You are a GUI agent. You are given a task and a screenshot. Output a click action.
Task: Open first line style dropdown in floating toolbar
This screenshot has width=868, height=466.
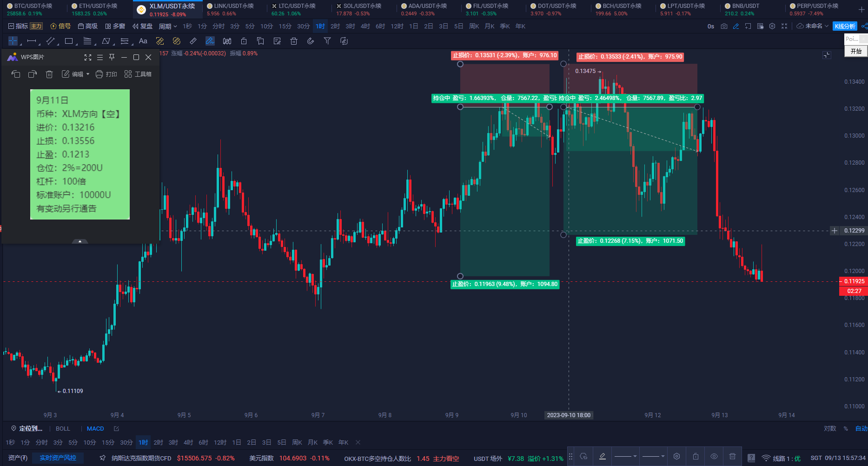pyautogui.click(x=626, y=456)
